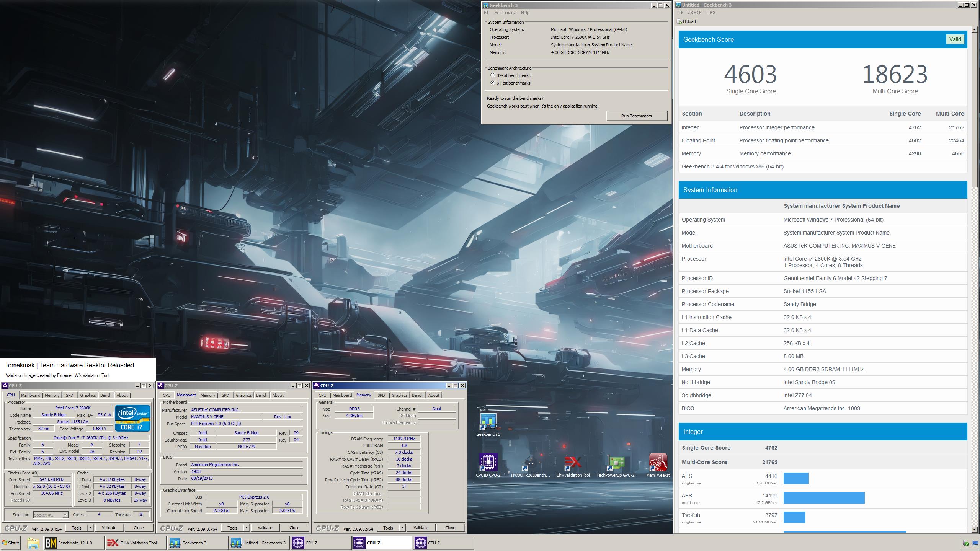Open the TechPowerUp GPU-Z desktop shortcut
This screenshot has width=980, height=551.
[615, 466]
